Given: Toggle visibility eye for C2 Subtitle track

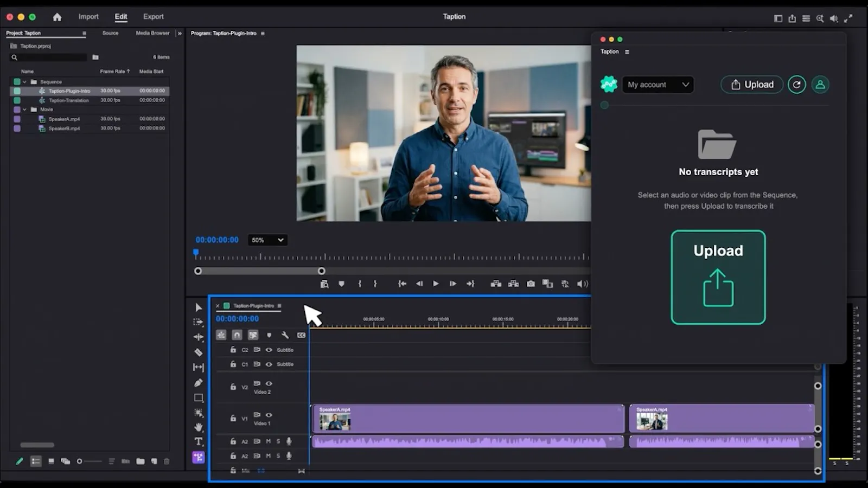Looking at the screenshot, I should click(x=269, y=350).
